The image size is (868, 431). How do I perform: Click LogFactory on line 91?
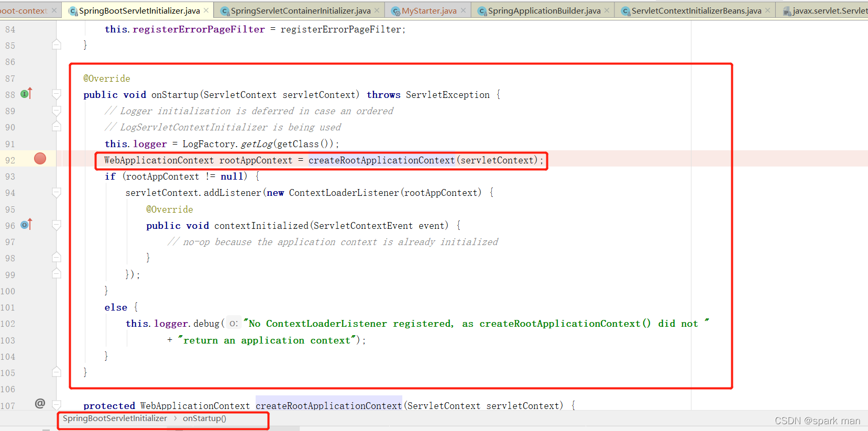click(208, 144)
